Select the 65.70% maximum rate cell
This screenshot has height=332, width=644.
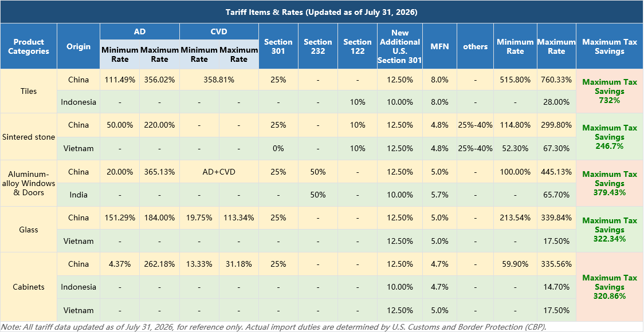pyautogui.click(x=556, y=195)
